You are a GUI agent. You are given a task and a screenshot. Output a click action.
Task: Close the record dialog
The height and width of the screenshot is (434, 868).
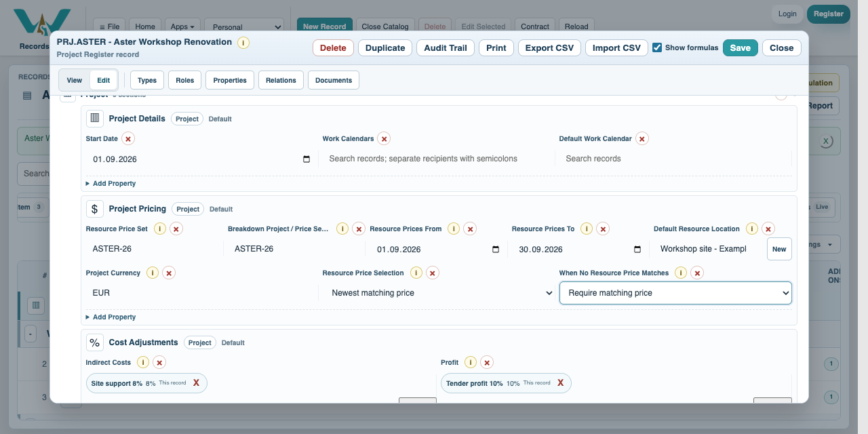(x=782, y=47)
